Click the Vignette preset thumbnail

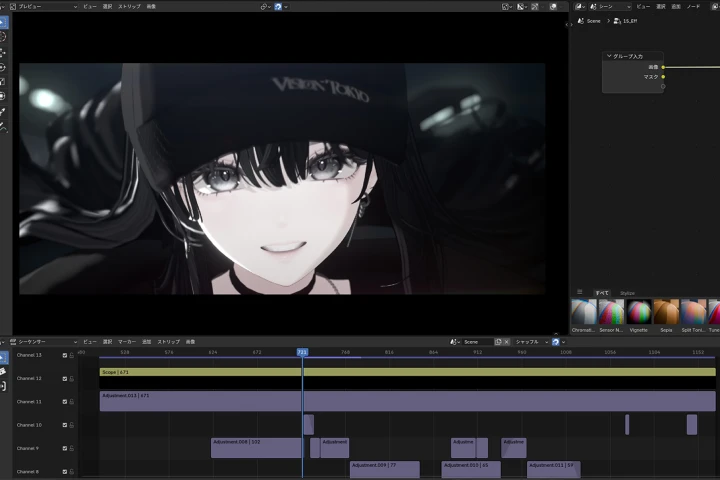click(639, 312)
